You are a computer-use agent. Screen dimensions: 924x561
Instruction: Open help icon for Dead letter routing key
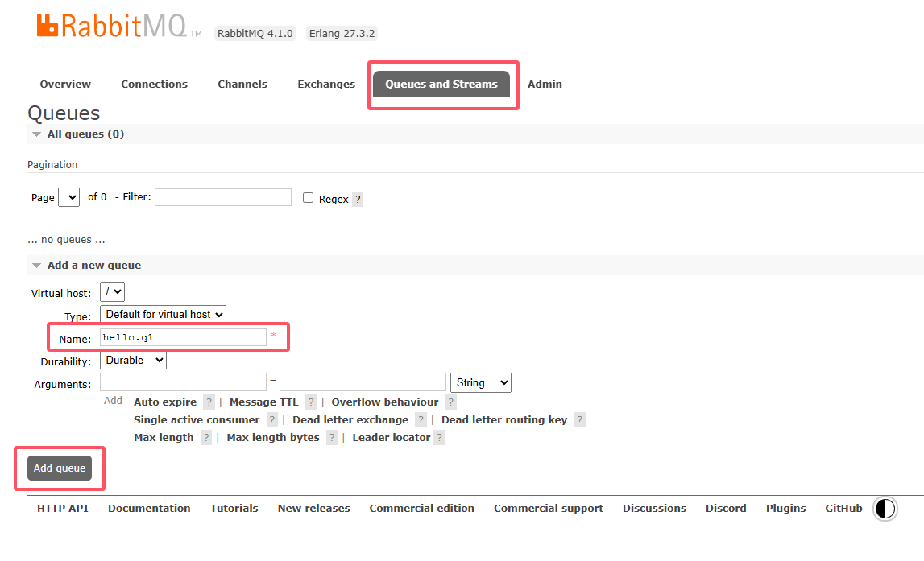pyautogui.click(x=580, y=419)
